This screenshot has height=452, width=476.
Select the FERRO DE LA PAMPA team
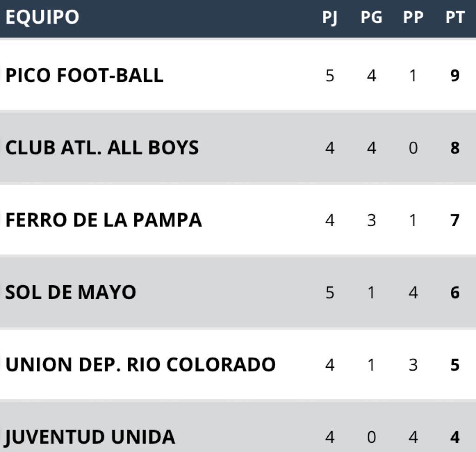[104, 220]
